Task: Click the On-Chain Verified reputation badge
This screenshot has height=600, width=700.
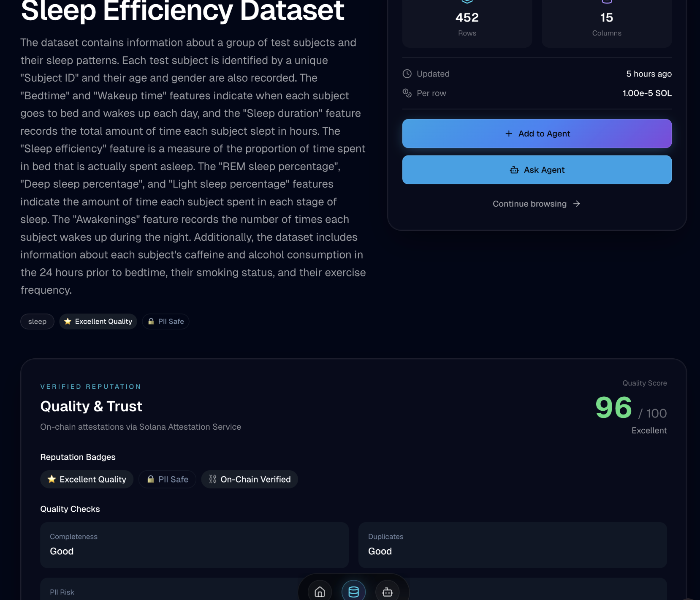Action: pyautogui.click(x=250, y=480)
